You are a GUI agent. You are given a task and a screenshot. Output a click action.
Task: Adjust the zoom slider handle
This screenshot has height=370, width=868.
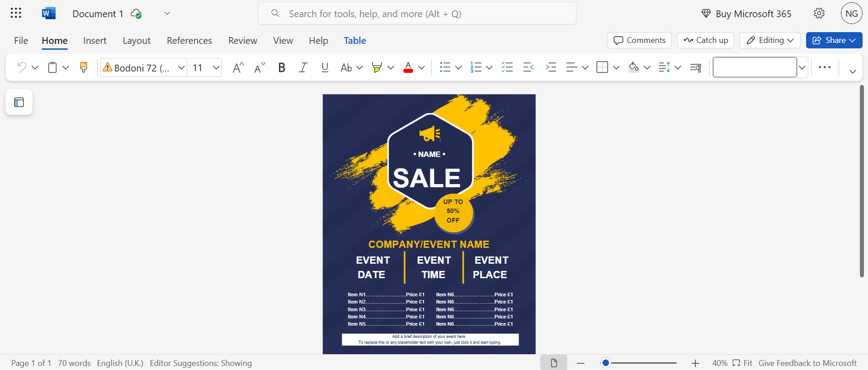click(x=606, y=363)
